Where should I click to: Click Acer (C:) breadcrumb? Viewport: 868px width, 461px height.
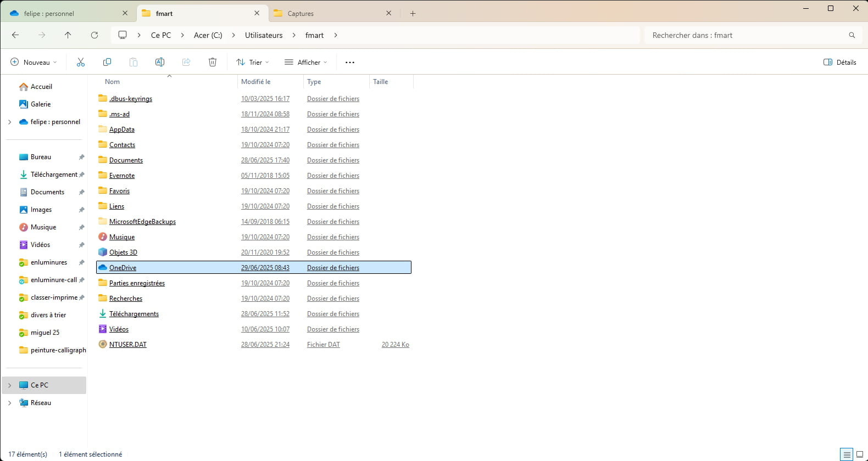(x=208, y=35)
